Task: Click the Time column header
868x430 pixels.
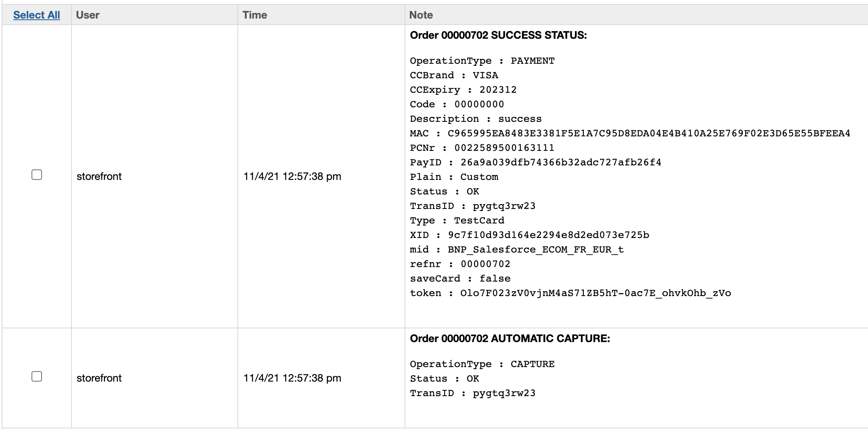Action: point(255,15)
